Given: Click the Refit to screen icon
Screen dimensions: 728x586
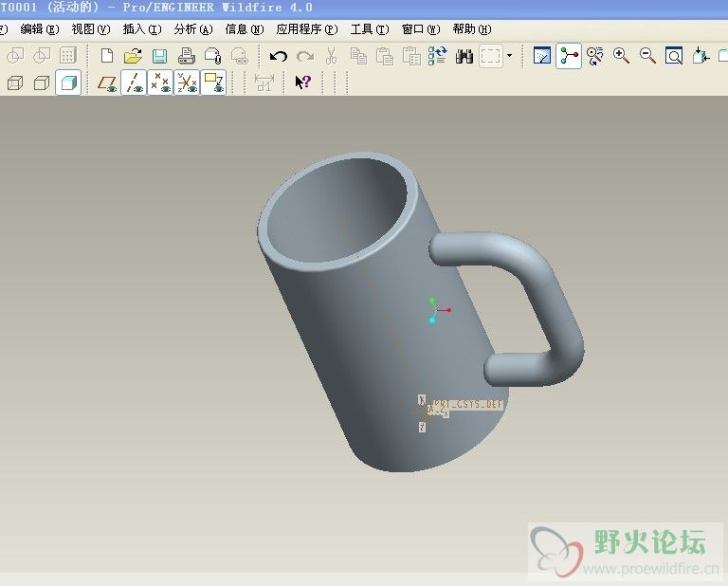Looking at the screenshot, I should (x=674, y=56).
